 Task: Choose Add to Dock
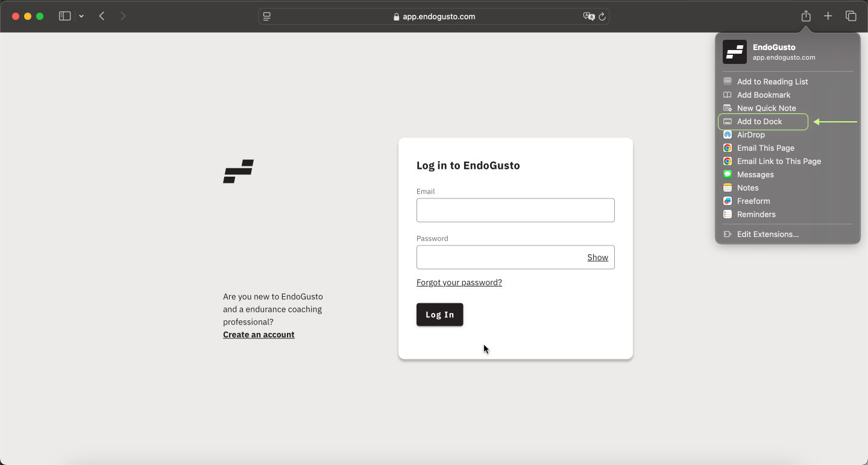763,121
